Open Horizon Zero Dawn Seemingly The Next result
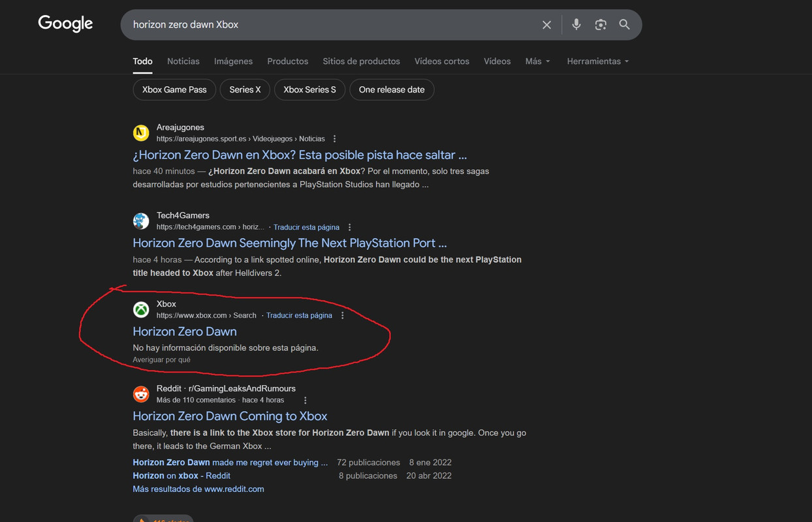The image size is (812, 522). point(290,243)
